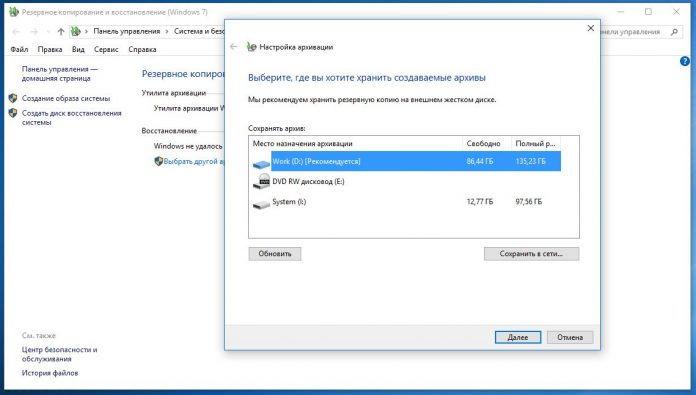Click the window title bar backup icon
This screenshot has height=395, width=696.
pos(14,12)
